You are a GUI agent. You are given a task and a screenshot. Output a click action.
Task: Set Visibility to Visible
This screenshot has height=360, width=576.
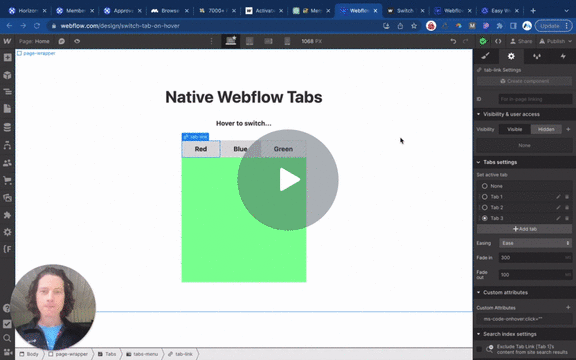pos(514,129)
